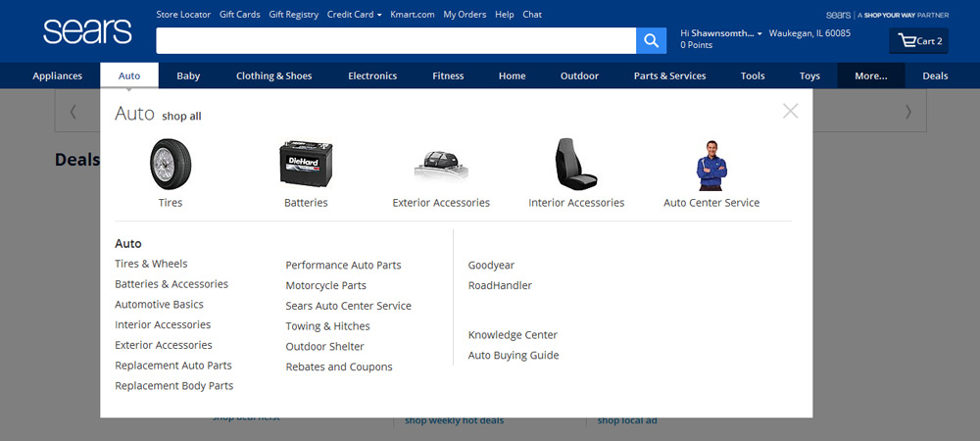The height and width of the screenshot is (441, 980).
Task: Click 'shop local ad' link
Action: click(627, 420)
